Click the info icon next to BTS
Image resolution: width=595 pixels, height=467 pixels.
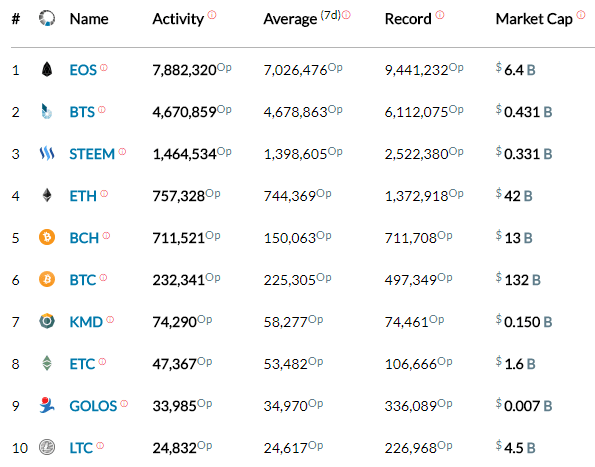tap(102, 110)
